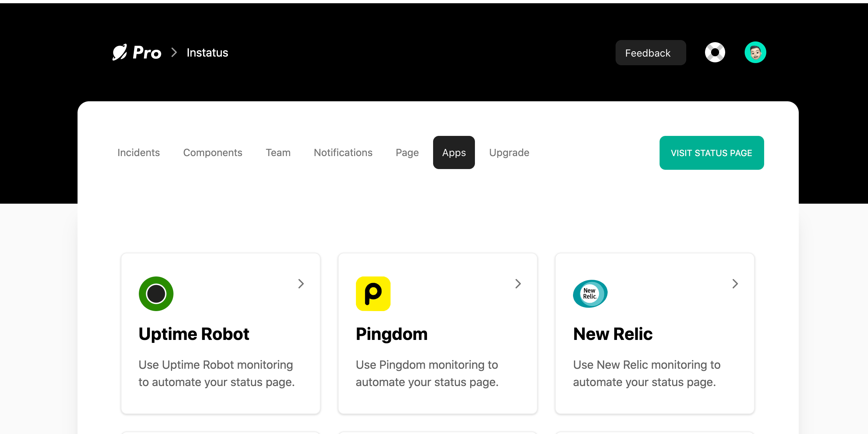
Task: Click the Visit Status Page button
Action: click(x=711, y=153)
